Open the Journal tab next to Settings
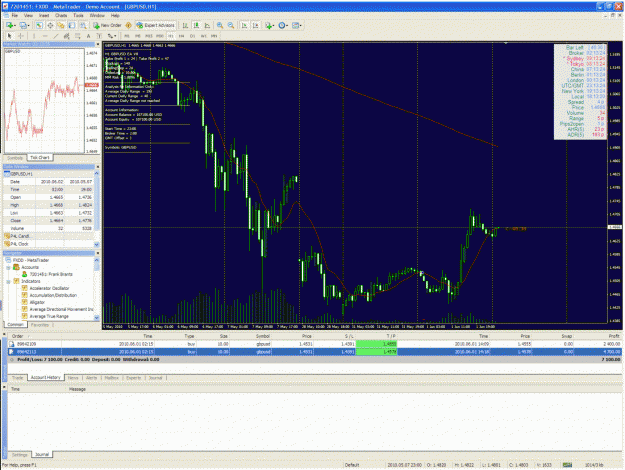 [x=42, y=454]
